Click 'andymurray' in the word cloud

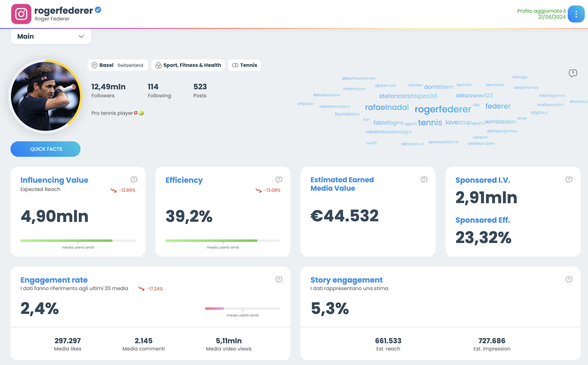[526, 88]
